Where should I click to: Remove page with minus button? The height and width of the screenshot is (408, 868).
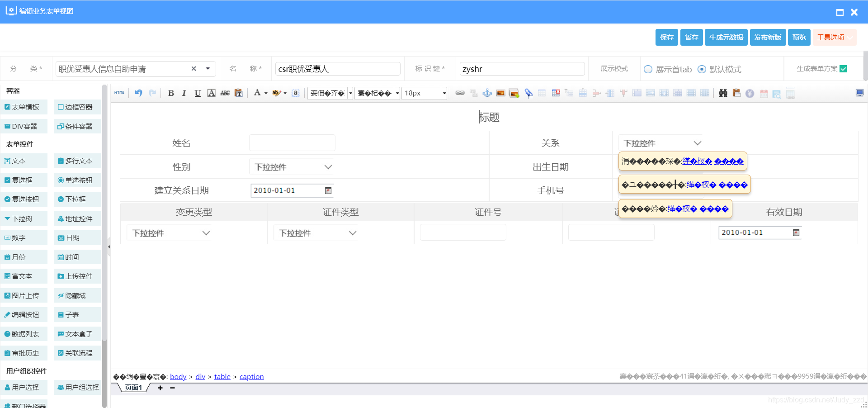point(172,388)
